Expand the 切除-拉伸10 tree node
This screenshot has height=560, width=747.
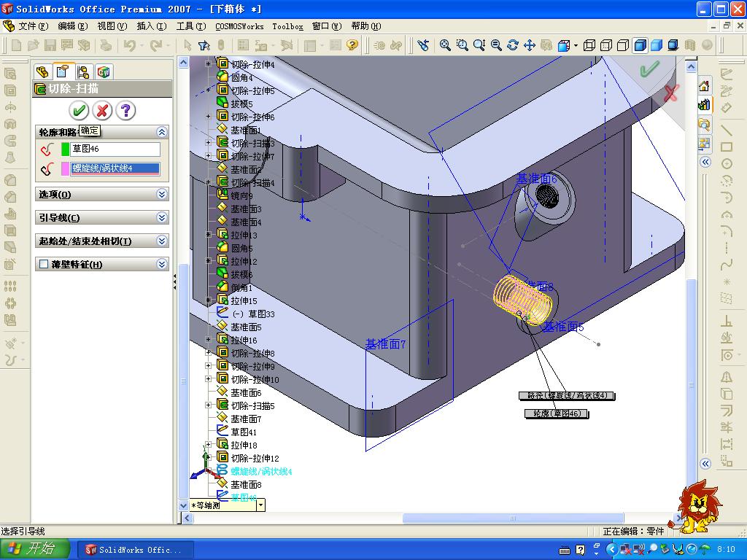[x=208, y=379]
